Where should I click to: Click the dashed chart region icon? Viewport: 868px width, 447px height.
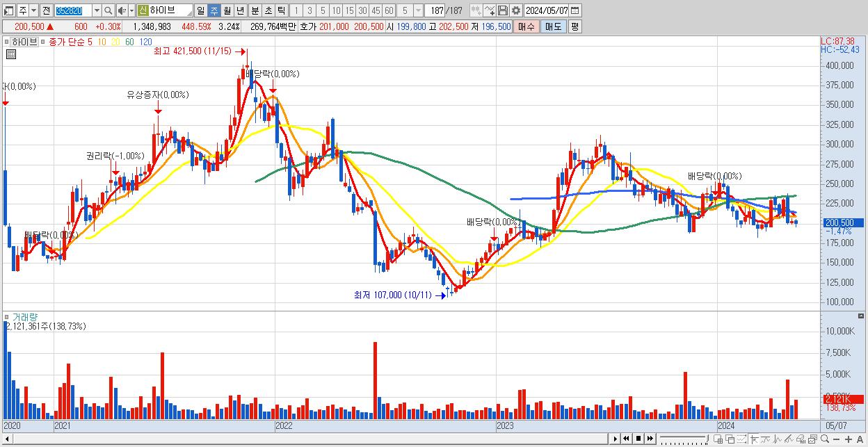tap(741, 439)
